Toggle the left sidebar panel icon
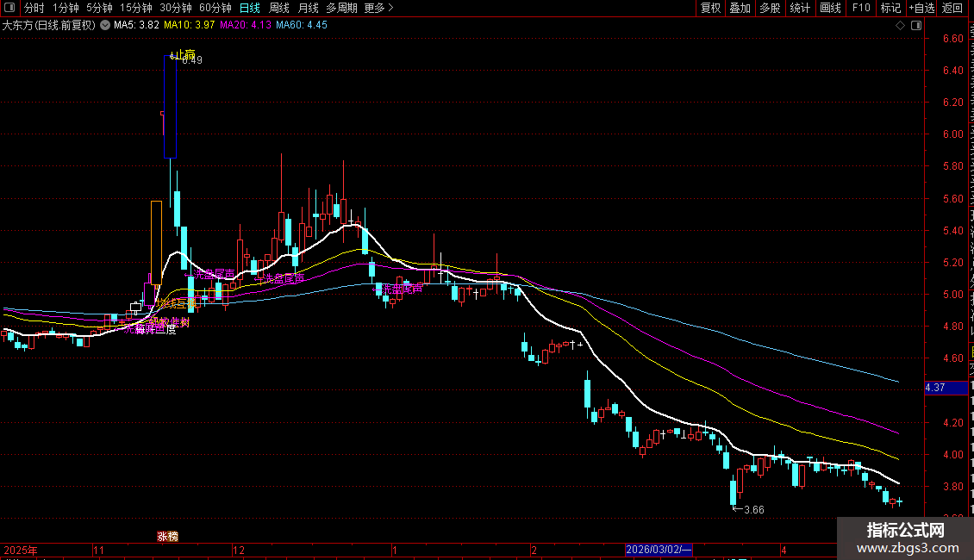The width and height of the screenshot is (974, 560). 9,8
